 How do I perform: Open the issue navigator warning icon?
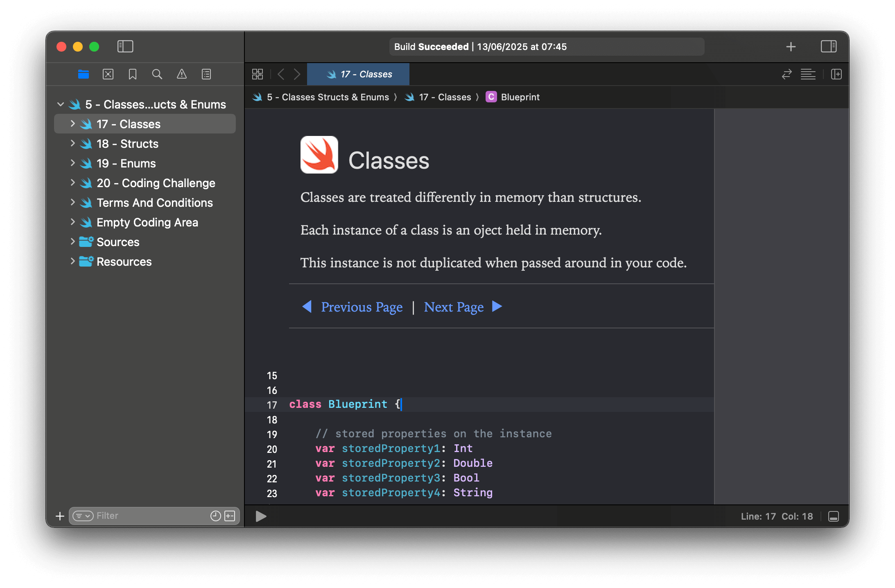181,74
